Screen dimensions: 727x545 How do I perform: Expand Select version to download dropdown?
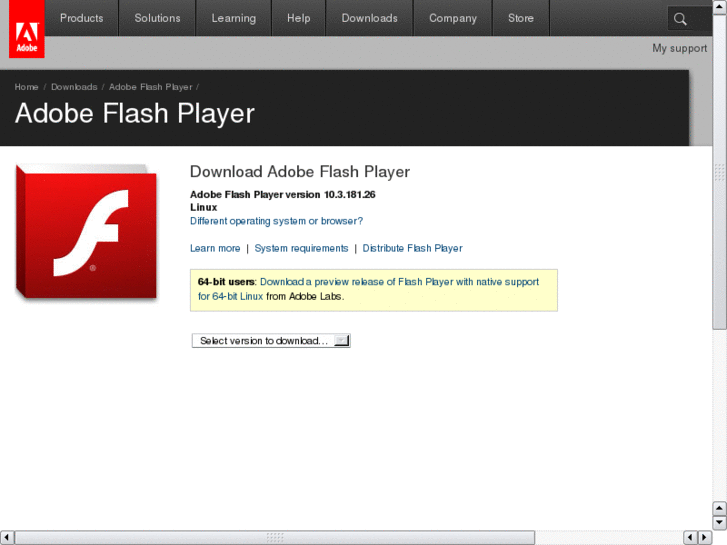point(271,341)
